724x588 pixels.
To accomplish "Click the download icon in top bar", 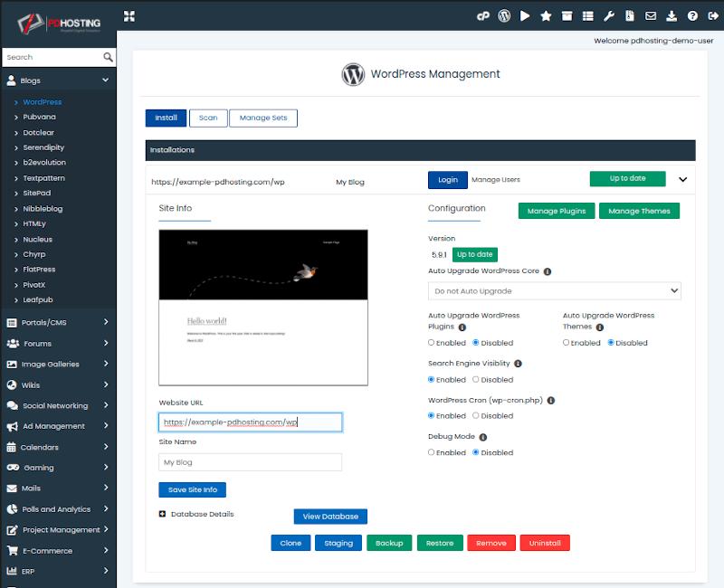I will click(672, 16).
